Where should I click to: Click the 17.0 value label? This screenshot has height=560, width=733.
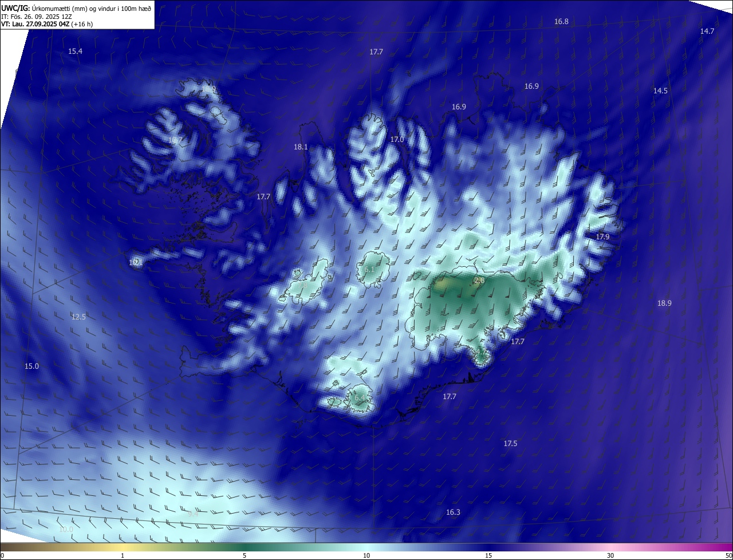(x=397, y=140)
